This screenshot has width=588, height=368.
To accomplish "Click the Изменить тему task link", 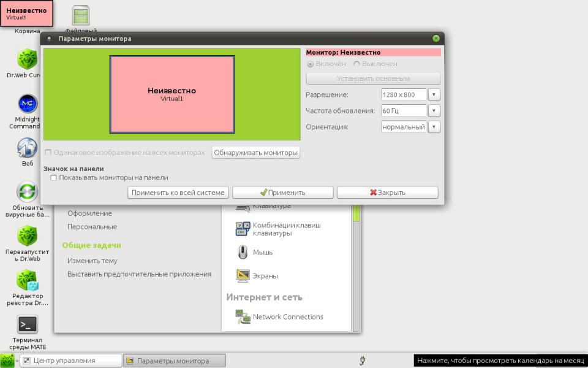I will 92,261.
